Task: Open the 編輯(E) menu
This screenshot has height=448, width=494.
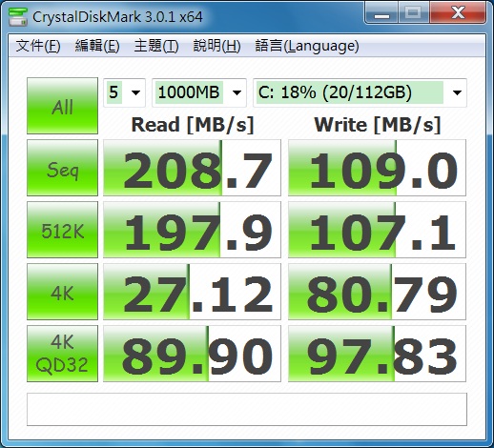Action: (97, 46)
